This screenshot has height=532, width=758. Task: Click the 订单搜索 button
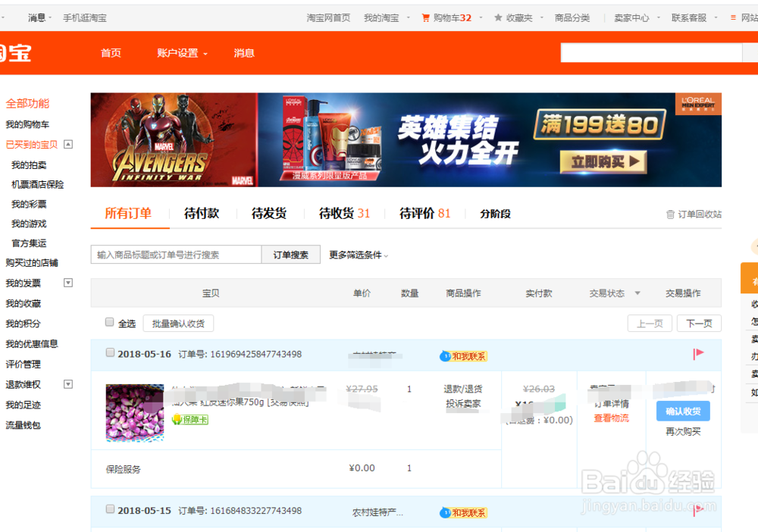pos(290,255)
